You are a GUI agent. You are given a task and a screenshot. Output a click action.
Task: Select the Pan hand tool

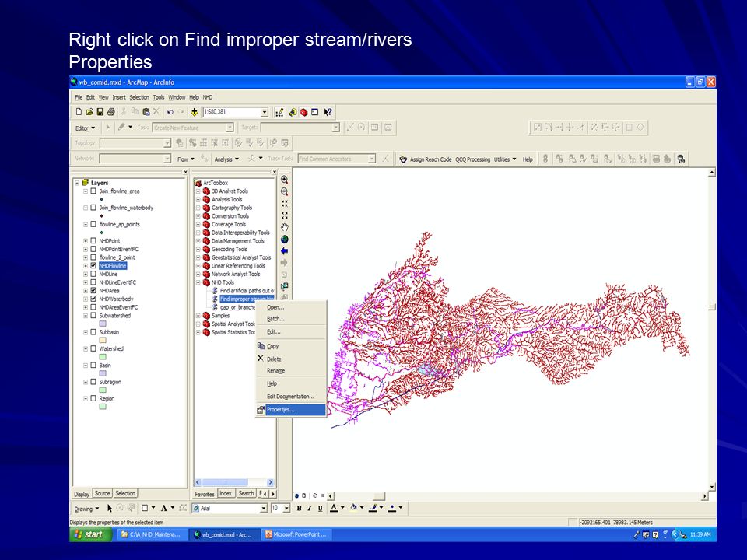click(x=285, y=227)
